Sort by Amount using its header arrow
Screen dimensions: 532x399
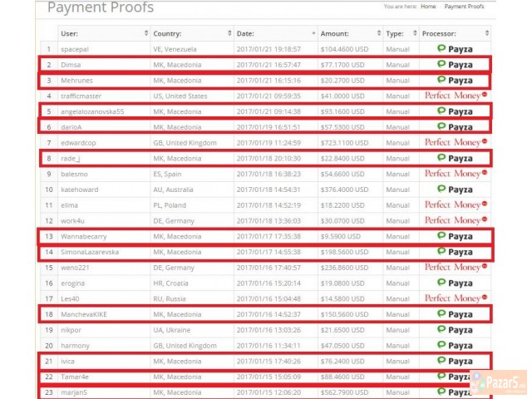[378, 33]
